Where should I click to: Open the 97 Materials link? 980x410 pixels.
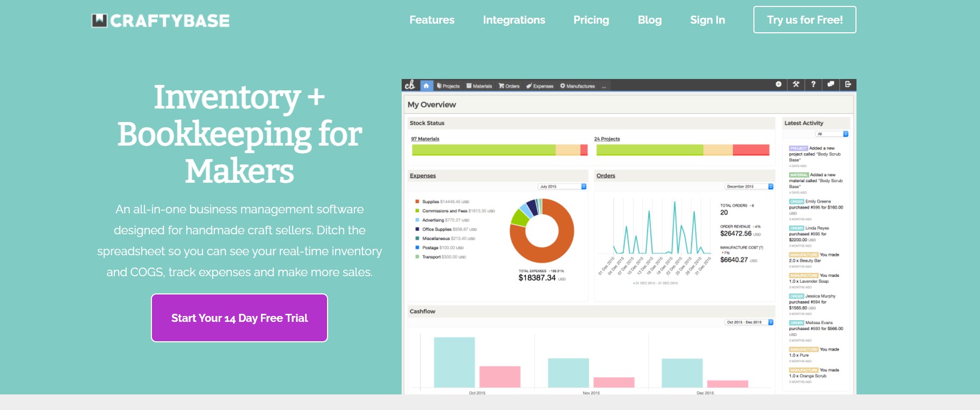(425, 139)
